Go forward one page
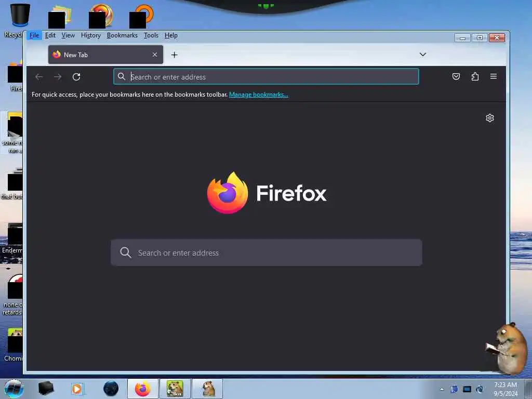Image resolution: width=532 pixels, height=399 pixels. coord(58,77)
